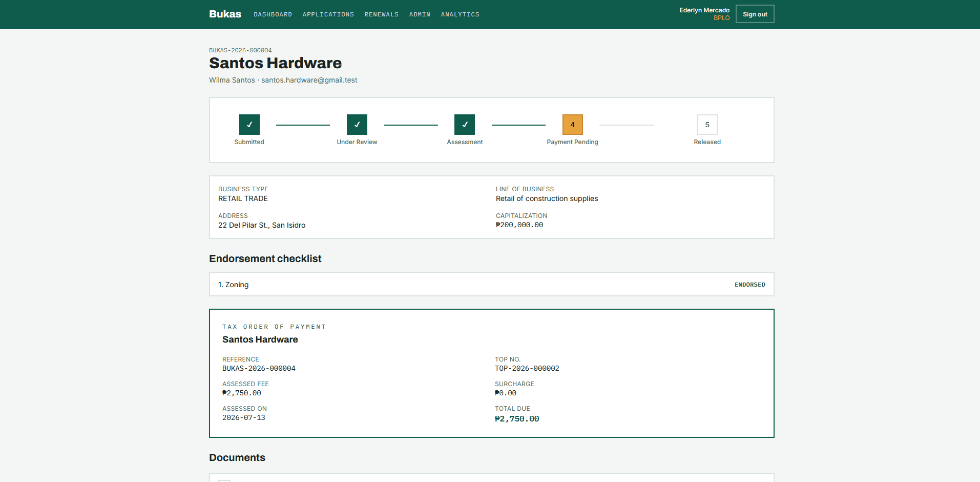Open the Admin nav item
The width and height of the screenshot is (980, 482).
(x=420, y=14)
